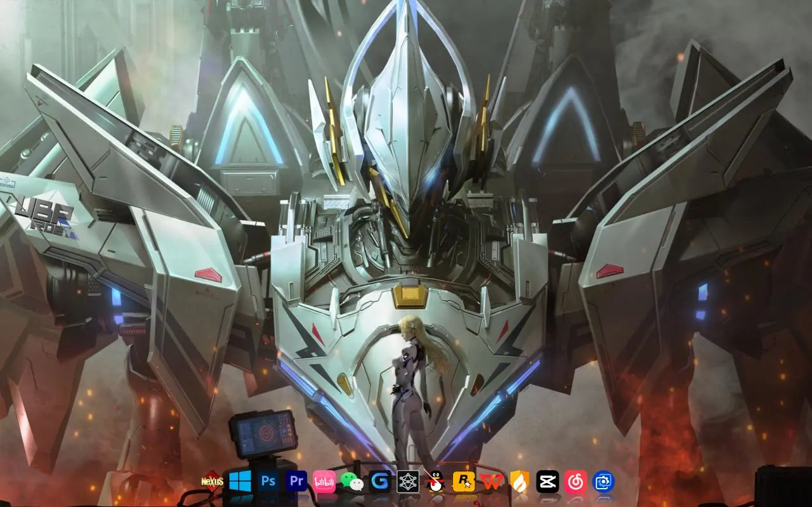This screenshot has width=812, height=507.
Task: Open the orange flame app icon
Action: coord(520,482)
